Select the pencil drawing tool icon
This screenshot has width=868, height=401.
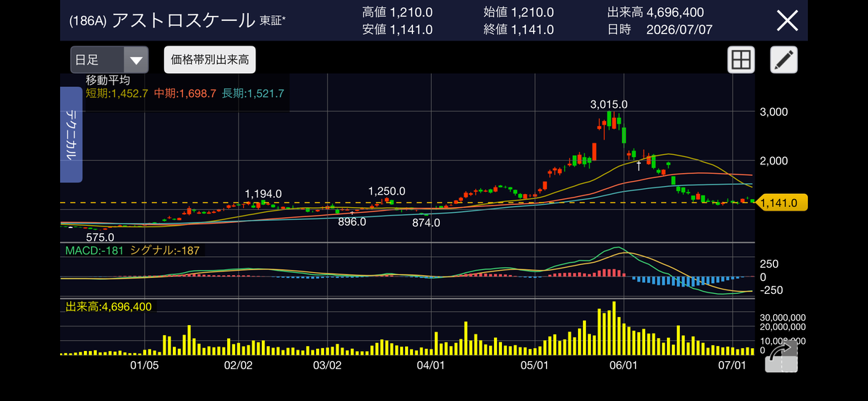pos(783,60)
